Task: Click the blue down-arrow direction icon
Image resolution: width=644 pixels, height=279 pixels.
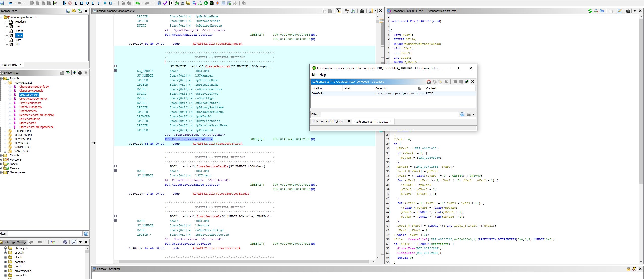Action: click(x=64, y=3)
